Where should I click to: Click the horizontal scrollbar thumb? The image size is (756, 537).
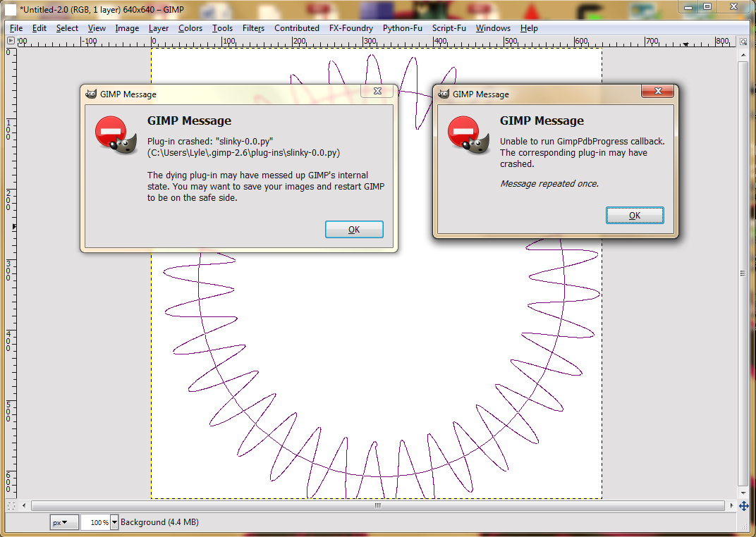tap(377, 505)
